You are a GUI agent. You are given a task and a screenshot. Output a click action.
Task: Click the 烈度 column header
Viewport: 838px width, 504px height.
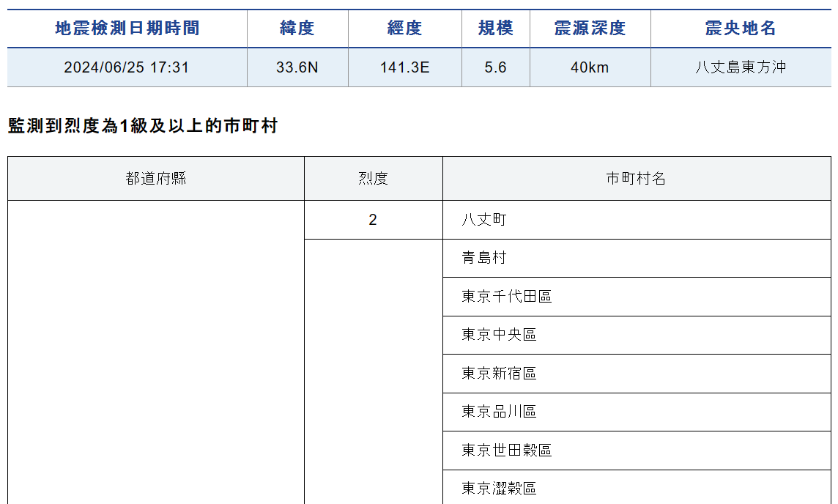point(372,177)
